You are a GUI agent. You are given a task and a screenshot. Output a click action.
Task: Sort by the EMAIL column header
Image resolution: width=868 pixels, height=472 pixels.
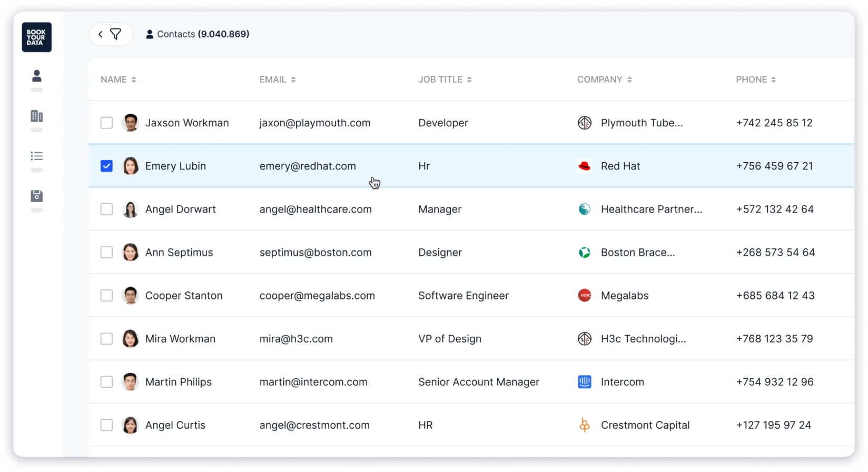coord(278,79)
